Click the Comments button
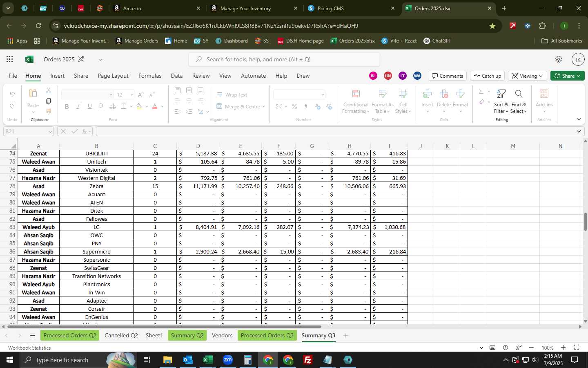The image size is (588, 368). 448,76
